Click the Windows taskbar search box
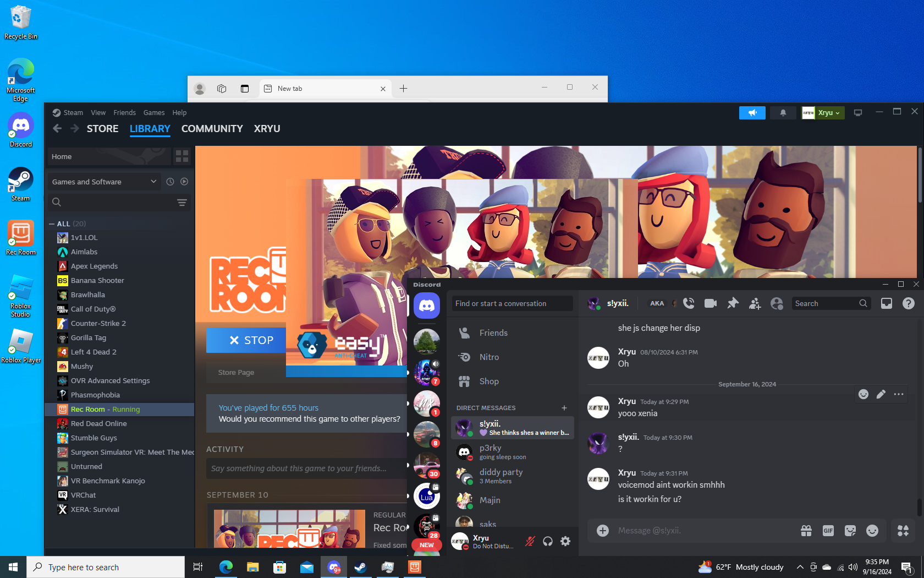Screen dimensions: 924x578 tap(106, 567)
